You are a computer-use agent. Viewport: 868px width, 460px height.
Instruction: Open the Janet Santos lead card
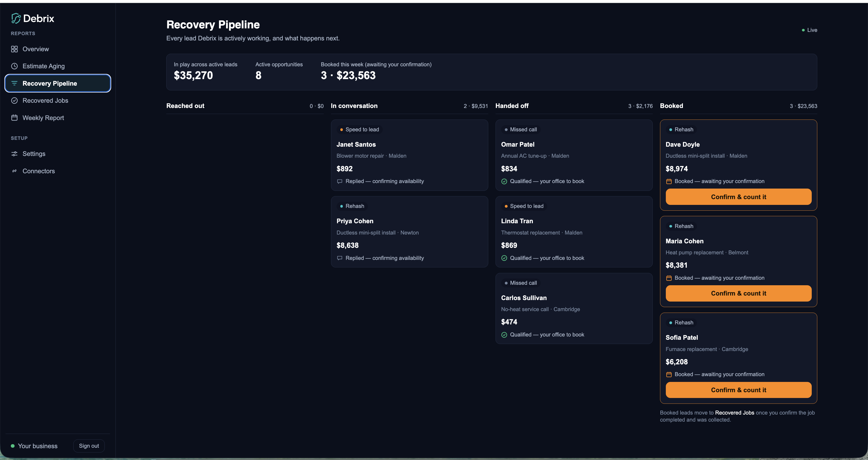409,155
